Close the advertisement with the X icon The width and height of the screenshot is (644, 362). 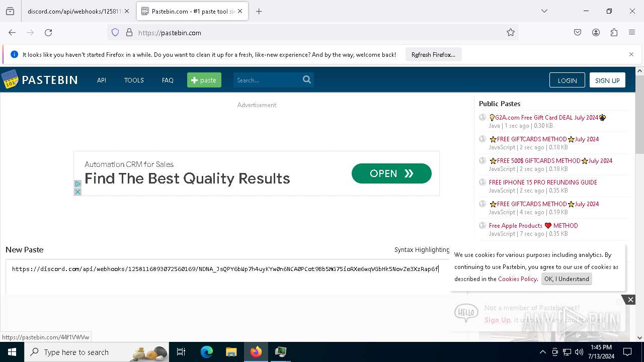[77, 192]
